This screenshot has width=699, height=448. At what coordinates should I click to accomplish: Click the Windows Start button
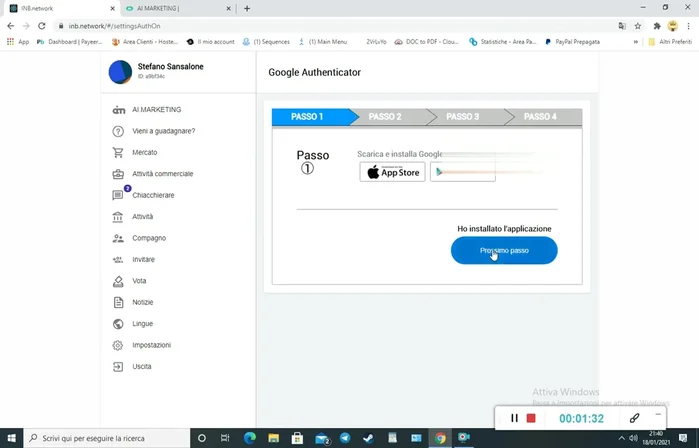(x=12, y=438)
